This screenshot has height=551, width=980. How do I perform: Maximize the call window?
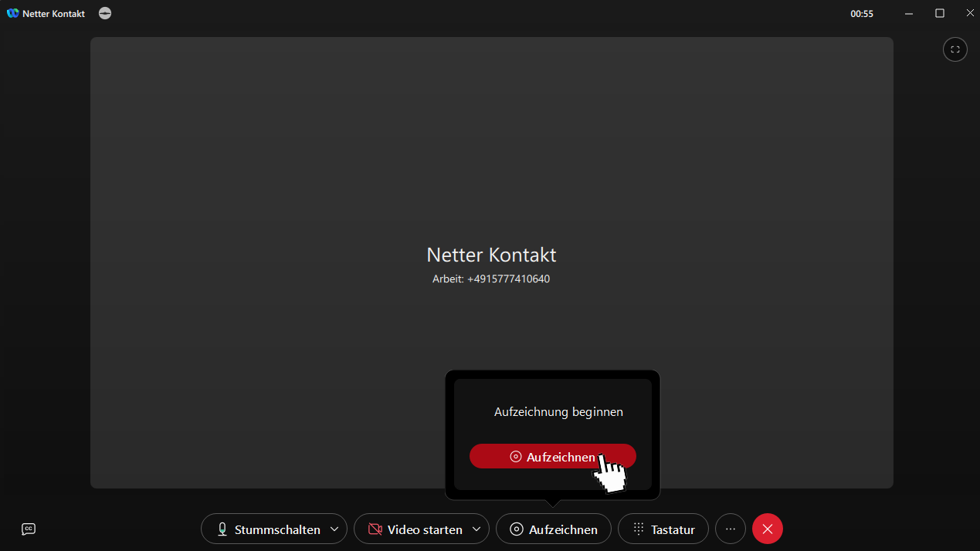click(940, 13)
